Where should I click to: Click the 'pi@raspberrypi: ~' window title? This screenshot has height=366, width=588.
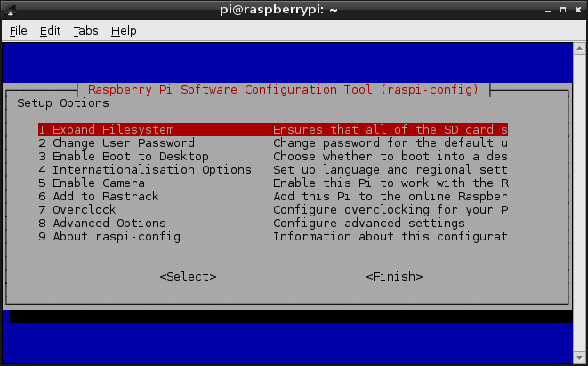[x=278, y=10]
